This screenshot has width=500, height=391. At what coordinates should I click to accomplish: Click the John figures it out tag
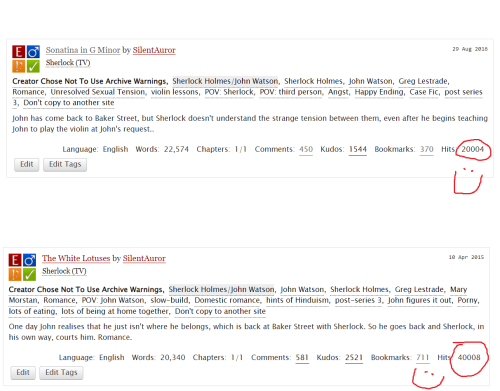coord(420,300)
